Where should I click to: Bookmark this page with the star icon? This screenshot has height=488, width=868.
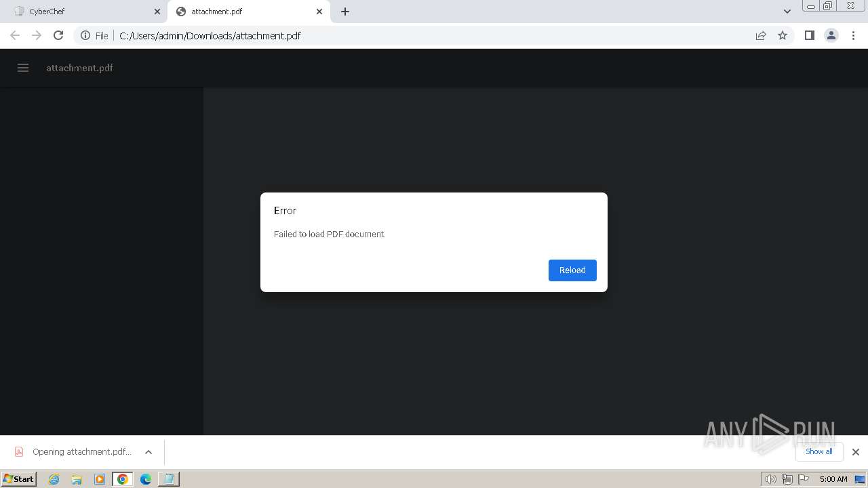(x=783, y=35)
